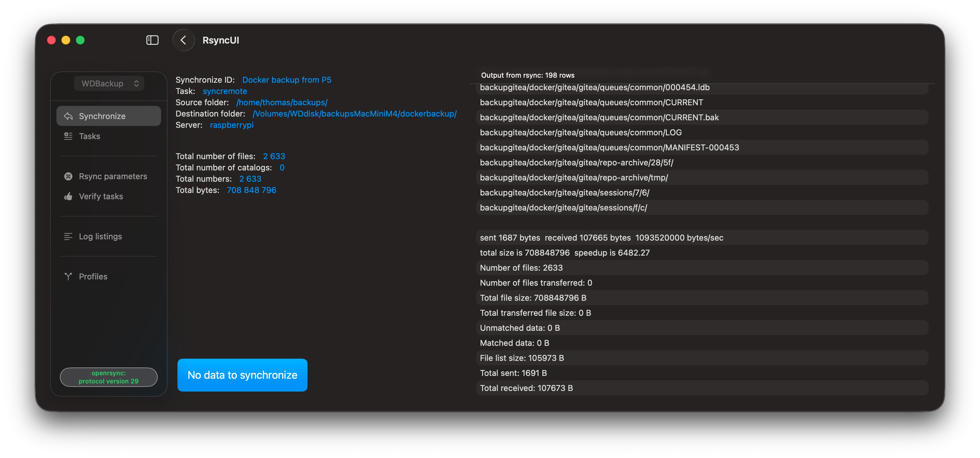Screen dimensions: 980x458
Task: Click the Log listings lines icon
Action: pos(68,237)
